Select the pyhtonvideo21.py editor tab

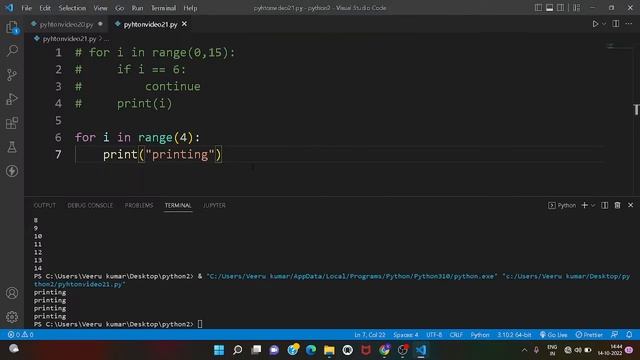(150, 24)
